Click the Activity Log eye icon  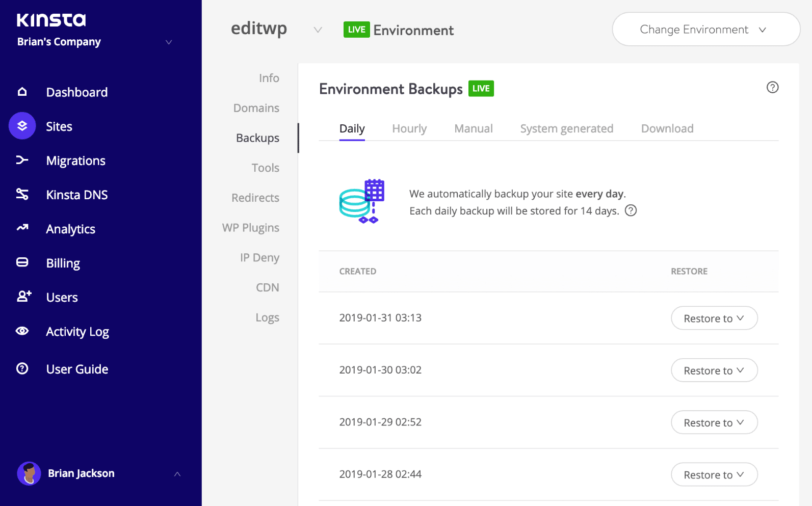[x=22, y=331]
